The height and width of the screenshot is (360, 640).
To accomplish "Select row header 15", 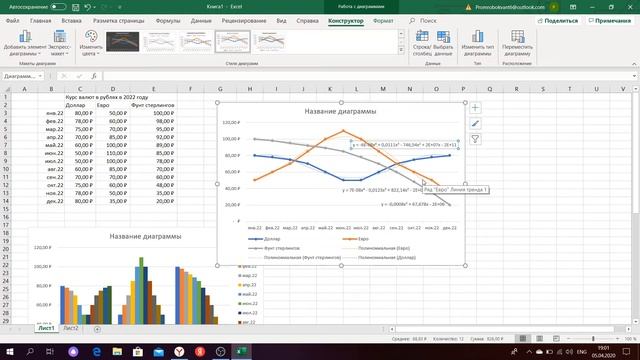I will coord(6,209).
